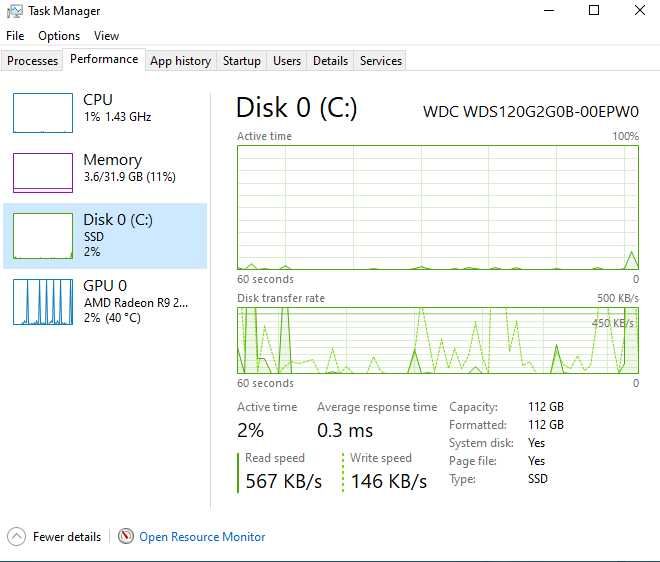660x562 pixels.
Task: Open the Options menu
Action: click(x=59, y=36)
